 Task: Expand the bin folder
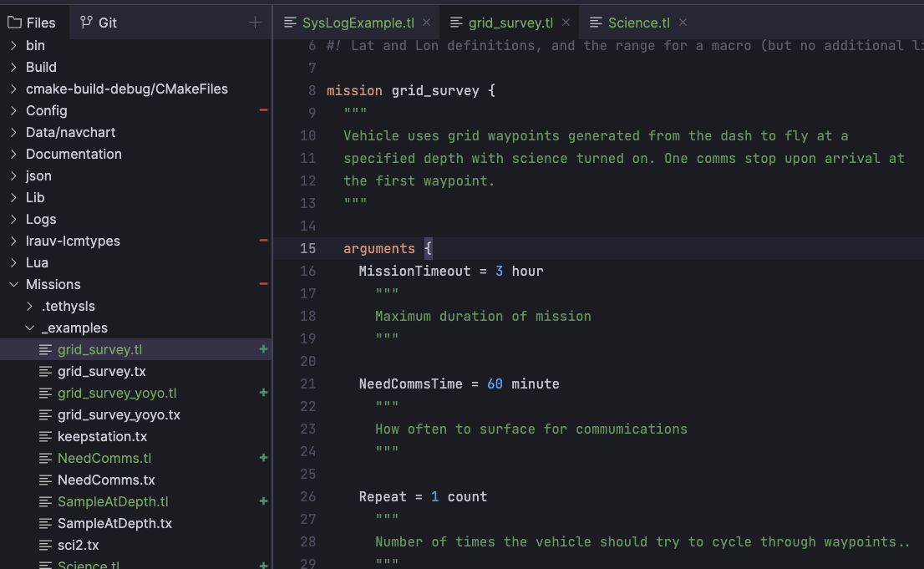13,45
